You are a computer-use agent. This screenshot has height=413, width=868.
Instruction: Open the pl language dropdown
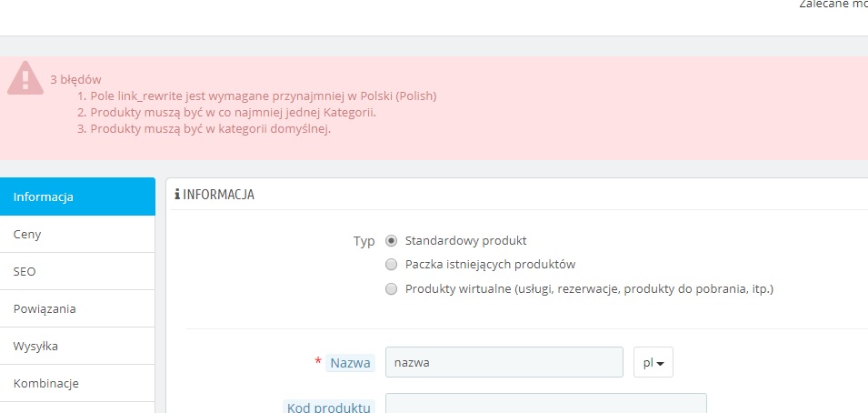(x=653, y=362)
